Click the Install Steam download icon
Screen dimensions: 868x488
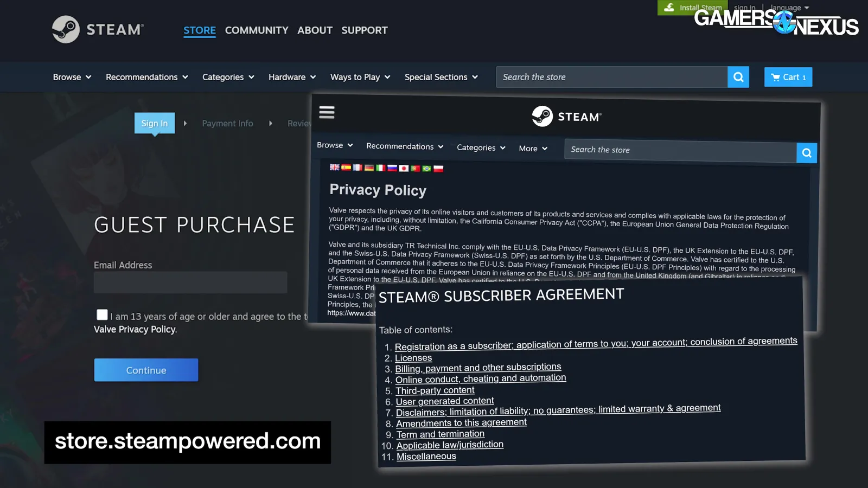click(669, 8)
